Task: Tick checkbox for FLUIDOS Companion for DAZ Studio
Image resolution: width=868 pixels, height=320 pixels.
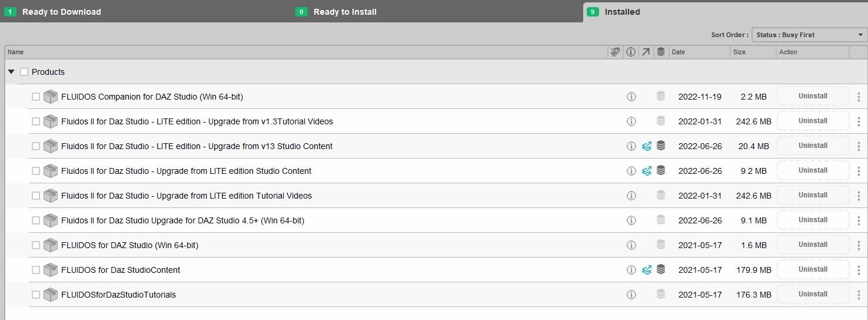Action: (x=36, y=97)
